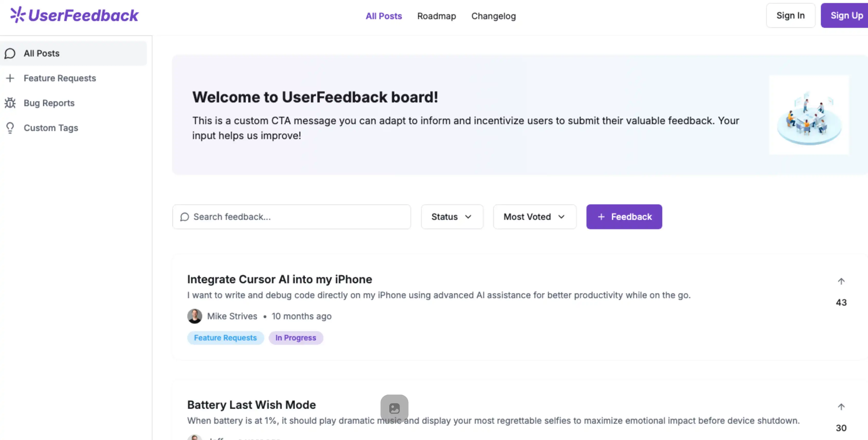868x440 pixels.
Task: Click the purple Feedback button
Action: point(624,217)
